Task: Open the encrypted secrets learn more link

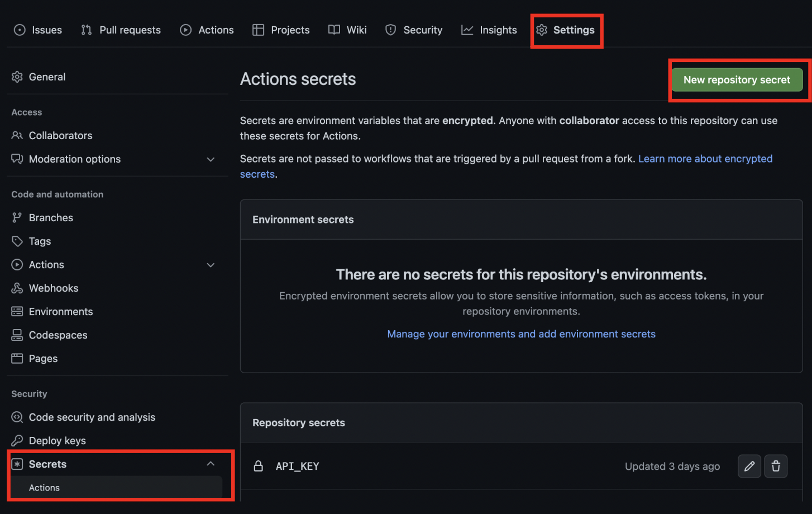Action: tap(705, 159)
